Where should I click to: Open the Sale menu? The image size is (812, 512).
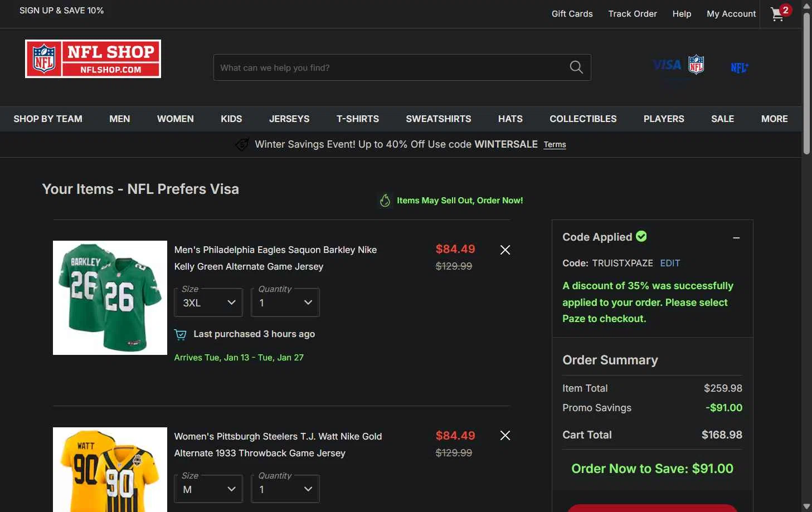(723, 119)
